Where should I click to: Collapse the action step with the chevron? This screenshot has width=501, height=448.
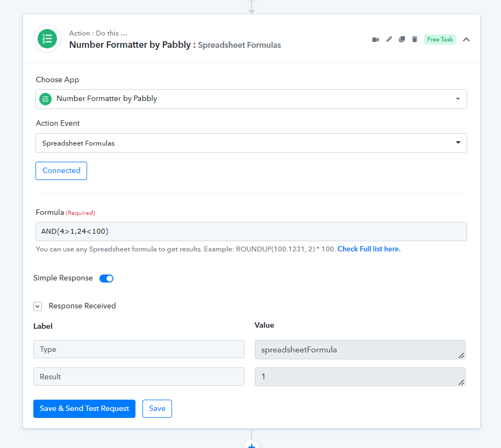point(466,39)
